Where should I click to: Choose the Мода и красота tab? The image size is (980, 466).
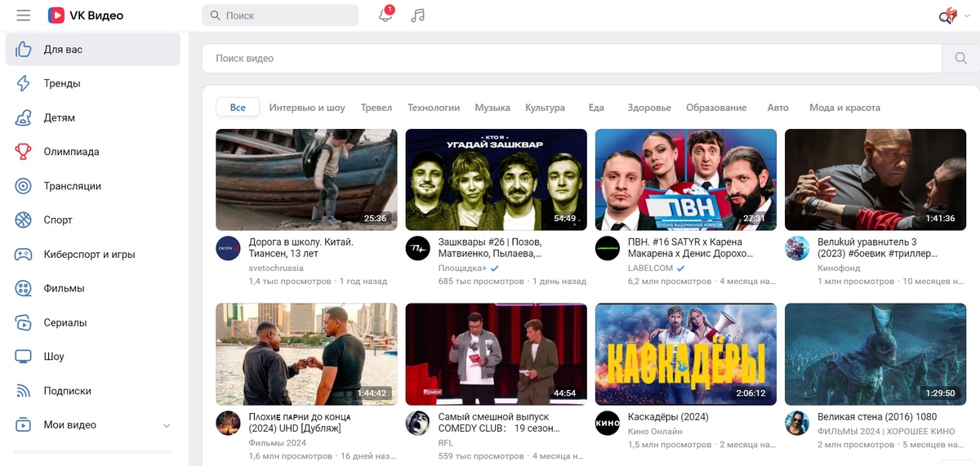[x=844, y=108]
